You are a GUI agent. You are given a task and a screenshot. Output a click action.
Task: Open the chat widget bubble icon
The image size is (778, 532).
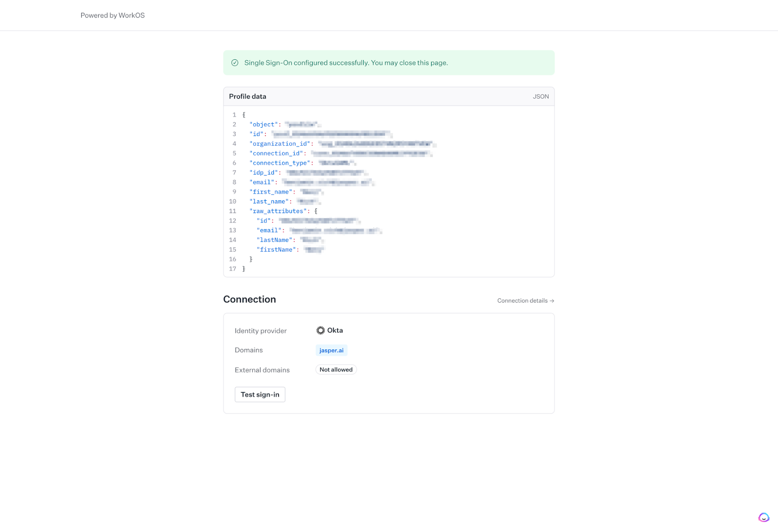pyautogui.click(x=763, y=517)
